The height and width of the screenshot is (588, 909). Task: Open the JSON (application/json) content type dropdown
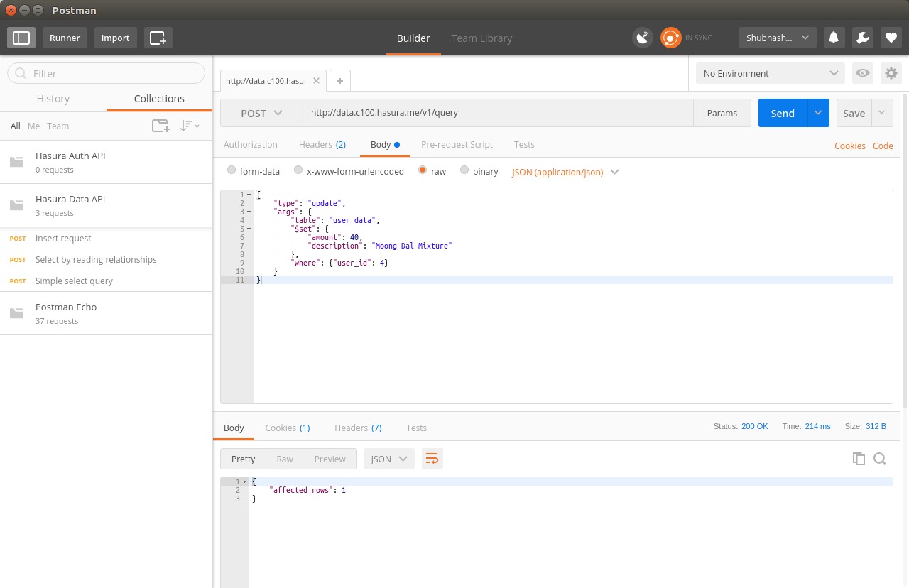tap(565, 172)
